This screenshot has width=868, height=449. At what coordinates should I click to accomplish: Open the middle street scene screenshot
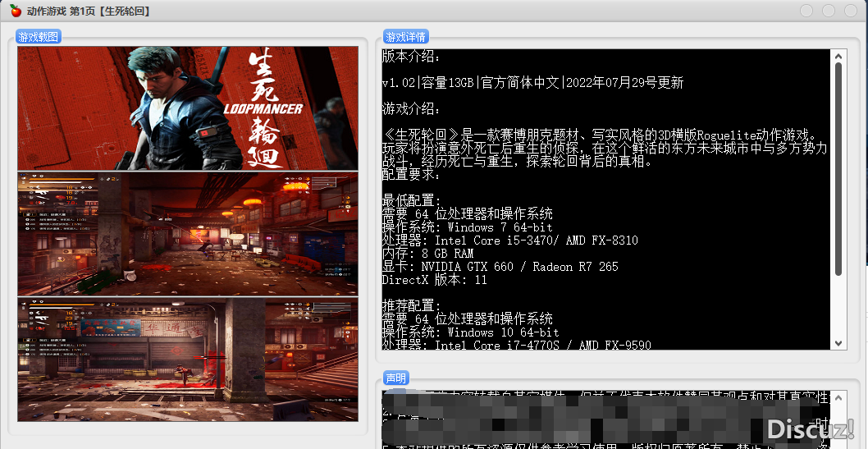point(188,233)
